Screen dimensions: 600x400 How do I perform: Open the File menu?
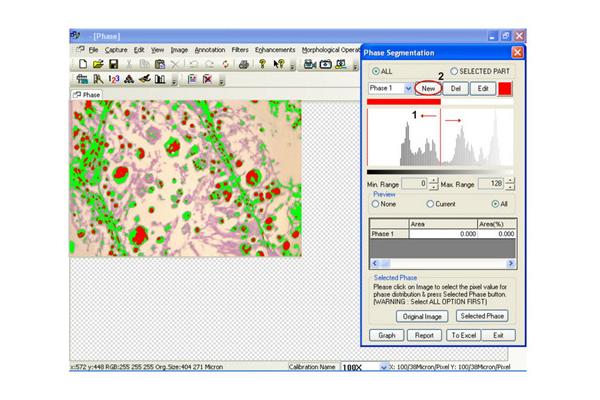pos(93,50)
